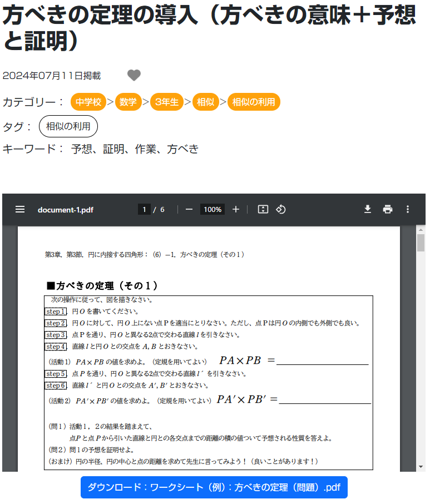Click the zoom out minus icon
Viewport: 430px width, 504px height.
(189, 210)
